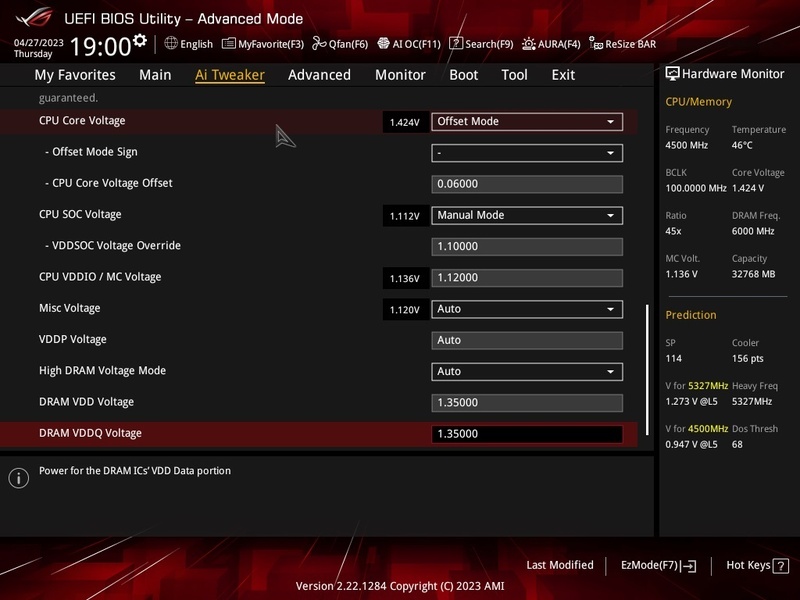Click the 156 pts cooler score

coord(747,358)
